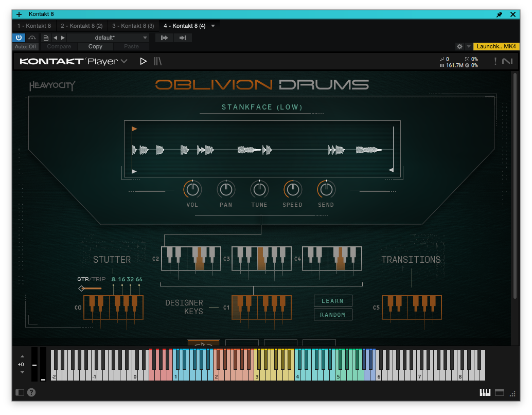
Task: Select the 4 - Kontakt 8 (4) tab
Action: [x=185, y=26]
